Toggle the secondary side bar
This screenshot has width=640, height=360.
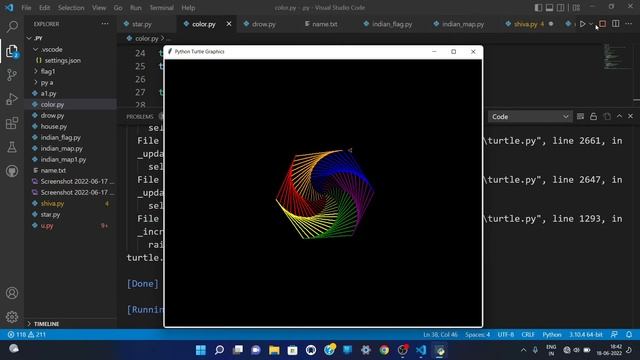point(561,7)
